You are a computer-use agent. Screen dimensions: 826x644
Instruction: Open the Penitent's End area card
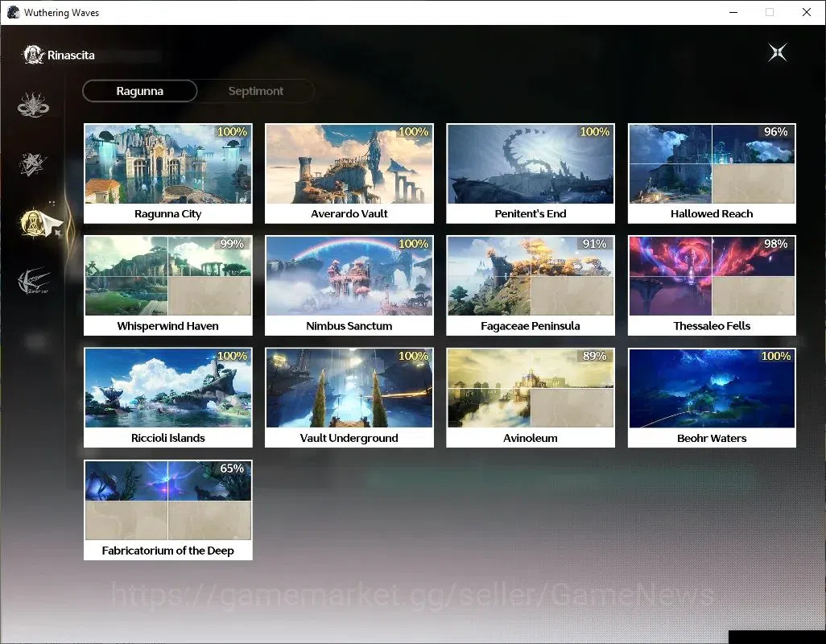[x=531, y=174]
